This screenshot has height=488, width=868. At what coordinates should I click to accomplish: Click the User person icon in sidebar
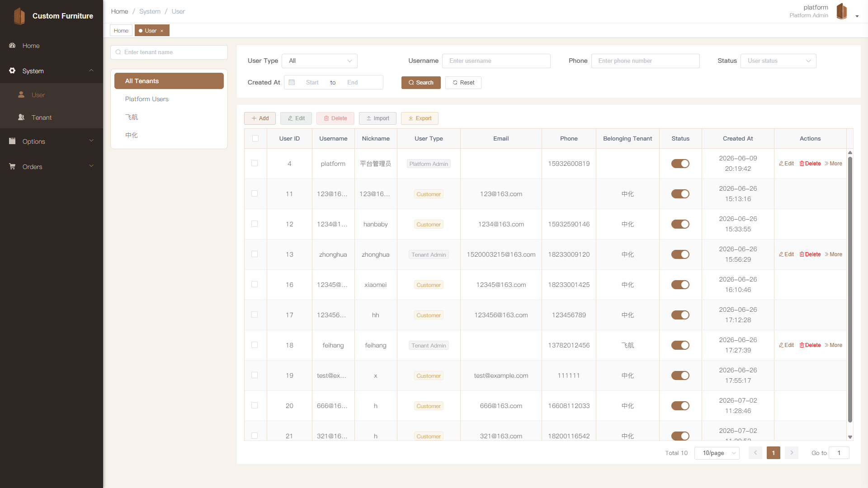(x=21, y=95)
